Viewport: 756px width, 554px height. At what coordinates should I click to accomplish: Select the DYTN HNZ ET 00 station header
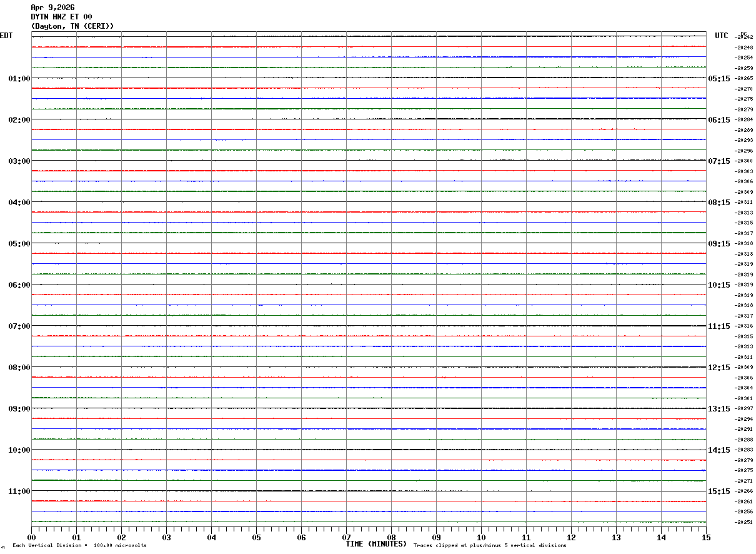61,17
